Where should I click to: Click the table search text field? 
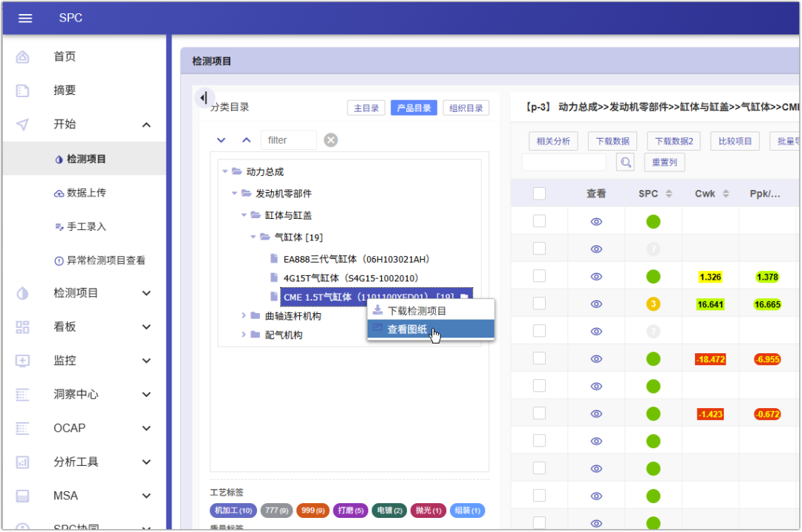pyautogui.click(x=564, y=162)
